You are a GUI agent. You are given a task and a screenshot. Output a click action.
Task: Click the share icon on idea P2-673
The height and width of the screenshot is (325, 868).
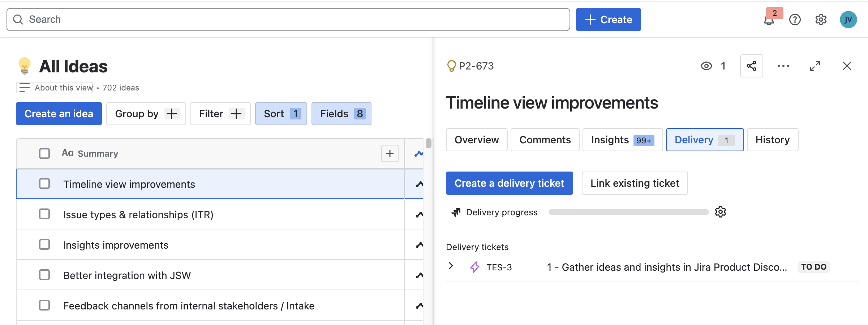752,66
